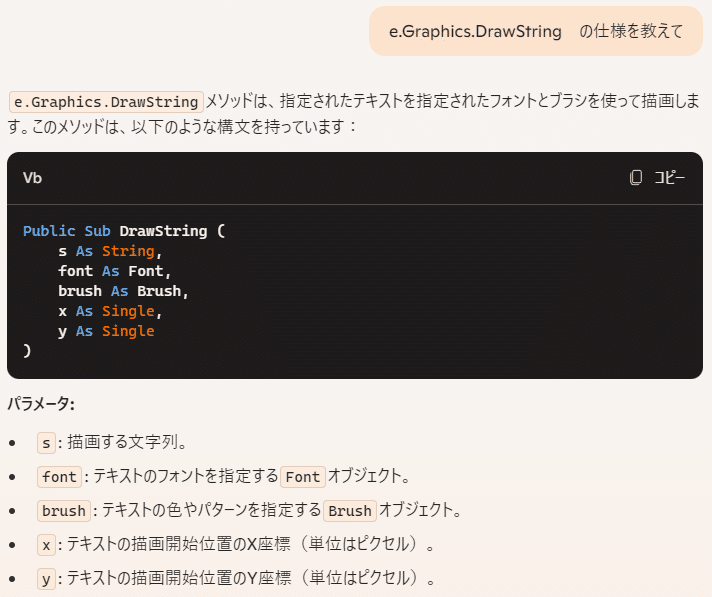Click the inline code e.Graphics.DrawString
The image size is (712, 597).
106,102
